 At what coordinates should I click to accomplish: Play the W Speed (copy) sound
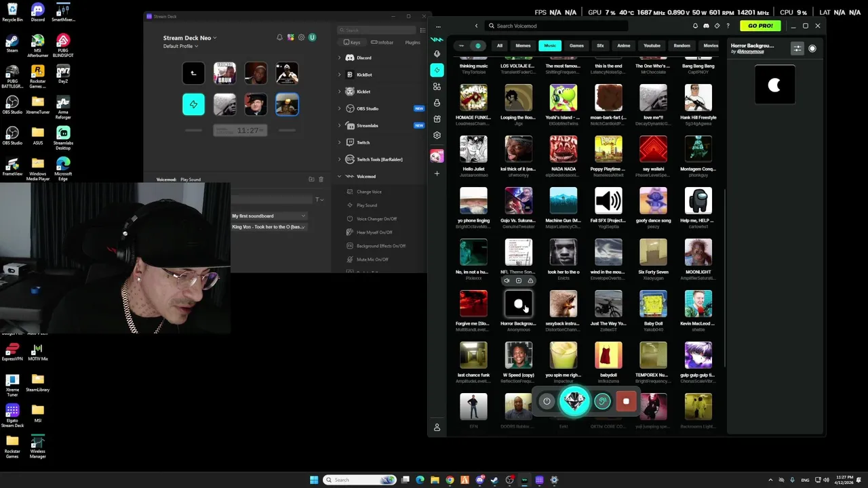[x=519, y=356]
